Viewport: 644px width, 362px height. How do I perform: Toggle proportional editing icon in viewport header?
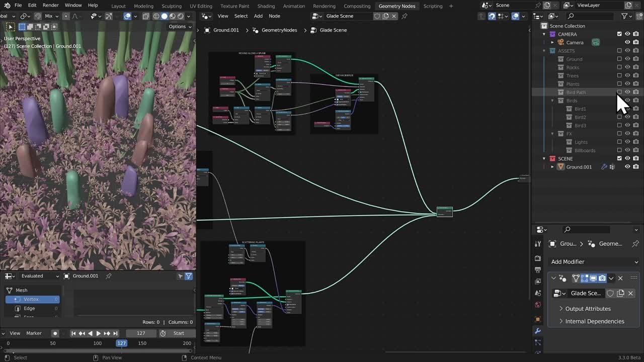click(x=66, y=16)
